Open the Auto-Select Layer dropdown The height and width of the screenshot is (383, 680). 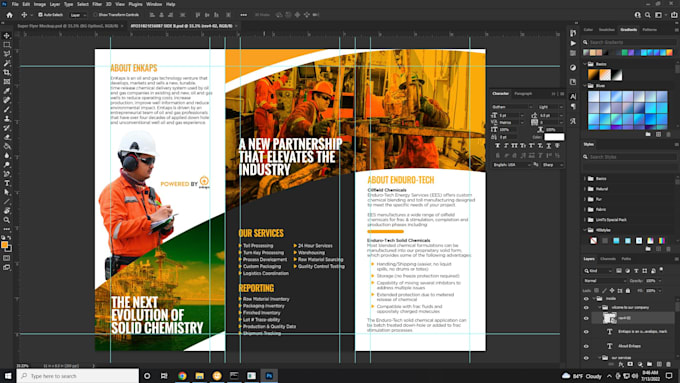tap(78, 15)
